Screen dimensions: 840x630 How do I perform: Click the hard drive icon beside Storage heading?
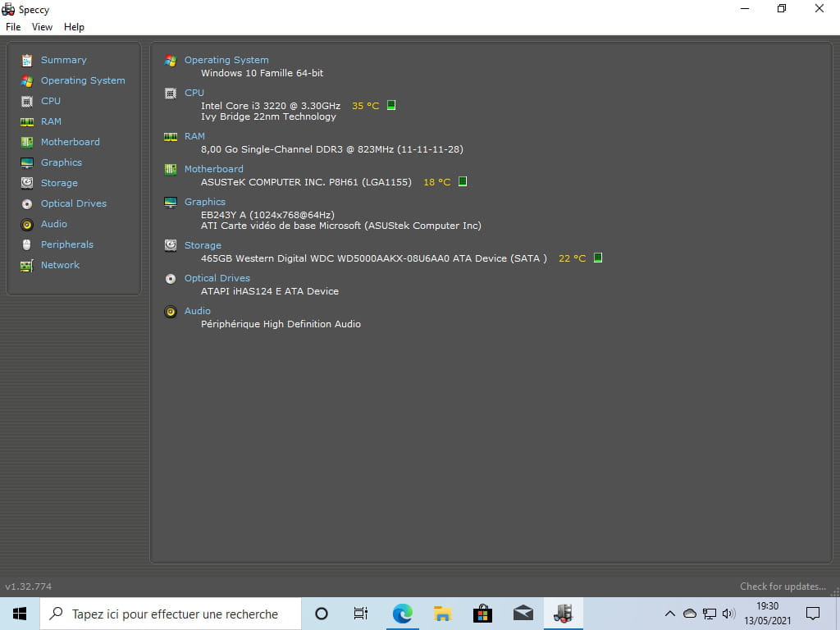171,245
